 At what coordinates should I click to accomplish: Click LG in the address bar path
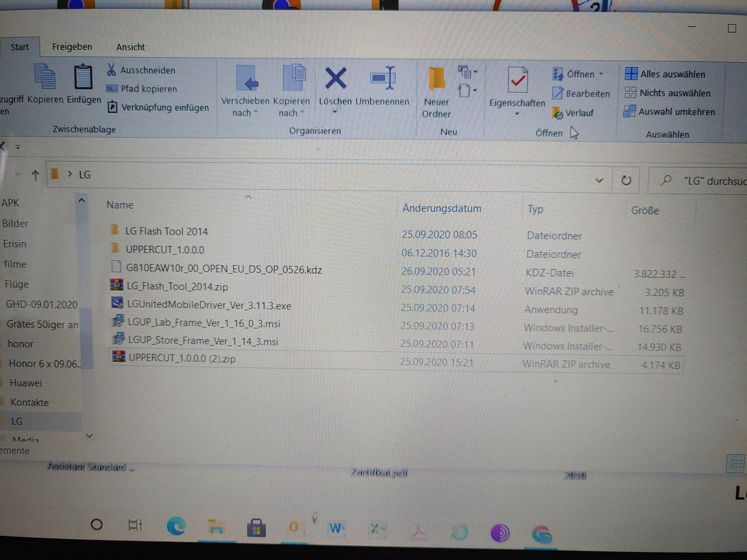click(x=85, y=175)
